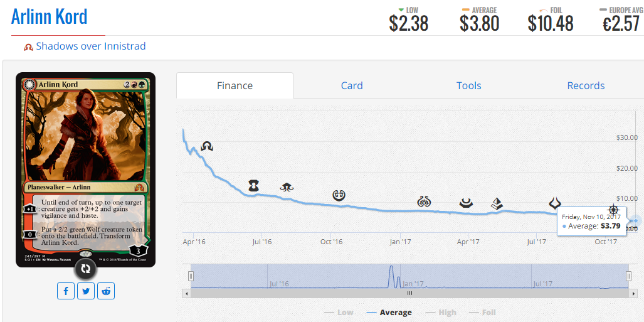Screen dimensions: 644x322
Task: Switch to the Card tab
Action: coord(352,85)
